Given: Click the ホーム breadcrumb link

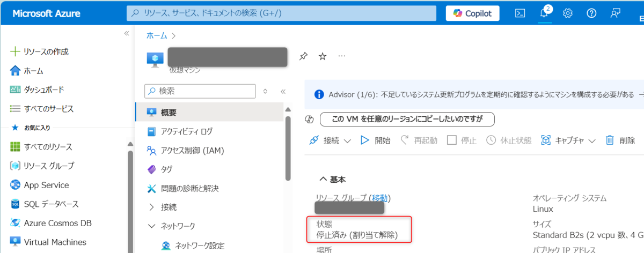Looking at the screenshot, I should tap(156, 35).
